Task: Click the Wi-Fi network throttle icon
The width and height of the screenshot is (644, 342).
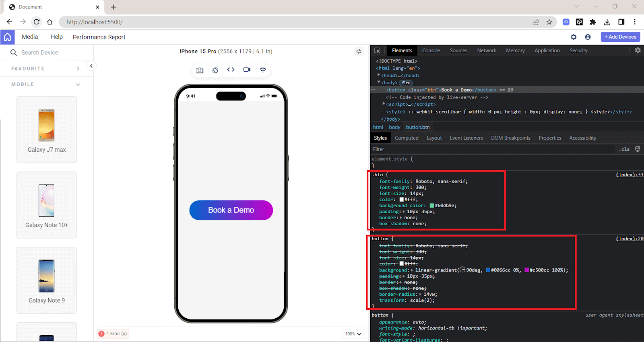Action: click(x=263, y=70)
